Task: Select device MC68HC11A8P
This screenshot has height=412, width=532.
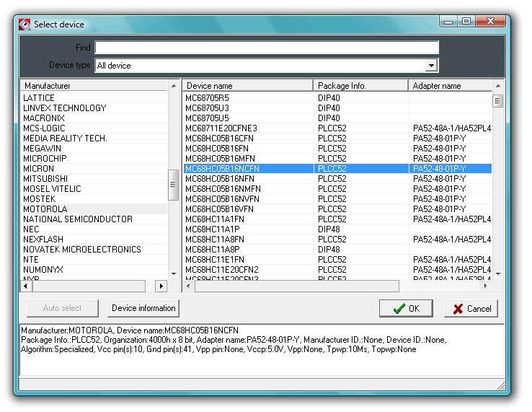Action: coord(337,250)
